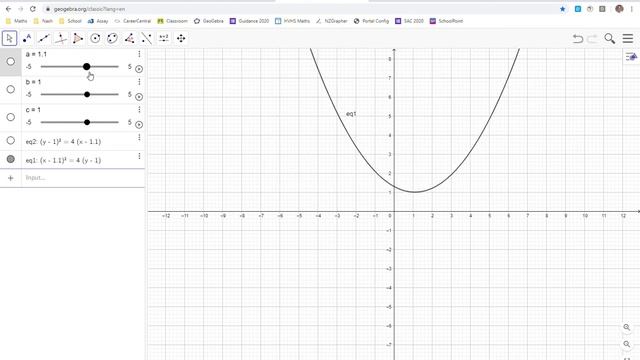
Task: Select the Slider tool in the toolbar
Action: 164,38
